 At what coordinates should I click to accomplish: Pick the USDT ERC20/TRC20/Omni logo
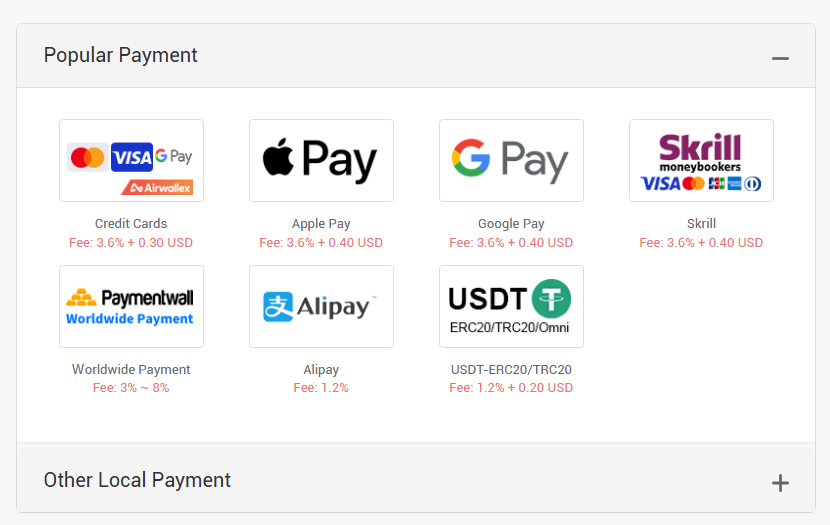pyautogui.click(x=511, y=306)
